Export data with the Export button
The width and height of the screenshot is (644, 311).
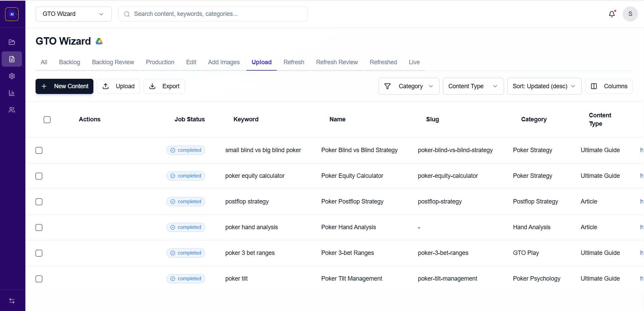click(x=164, y=86)
